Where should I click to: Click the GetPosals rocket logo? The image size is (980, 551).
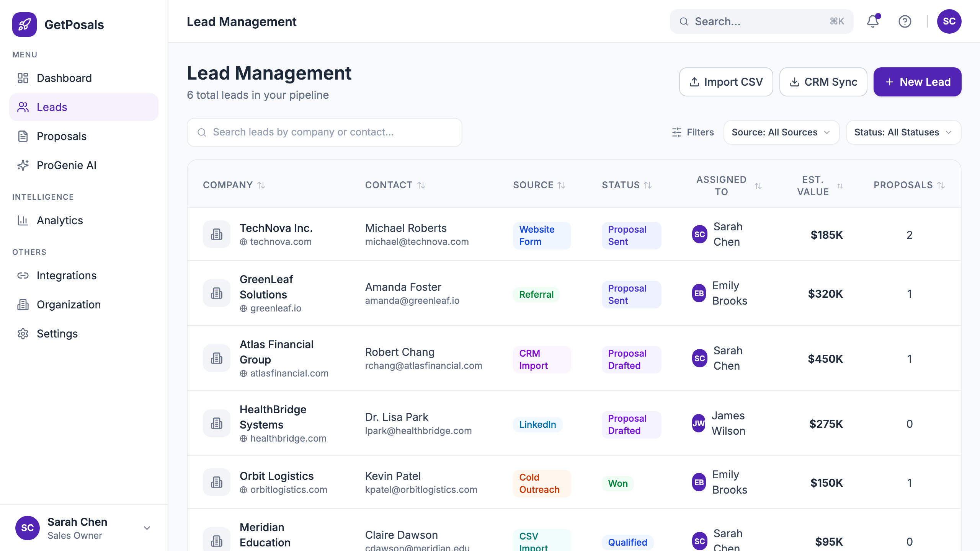pyautogui.click(x=24, y=24)
